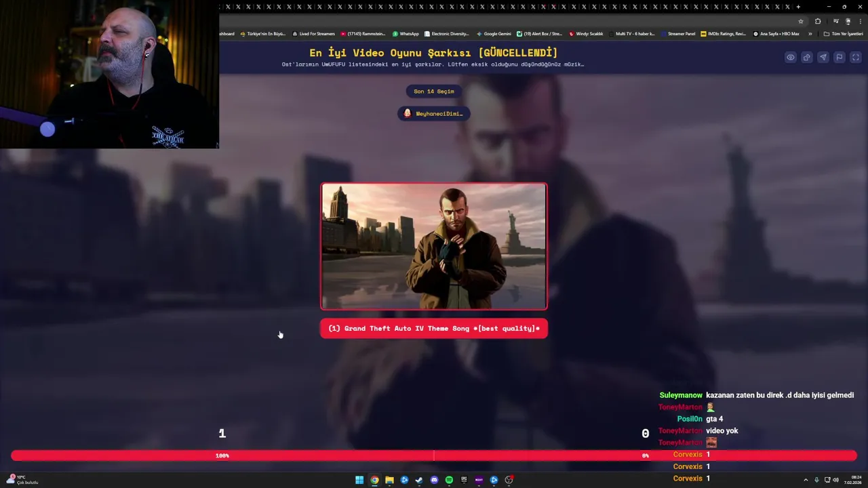Click the MeyhaneciDimi... user chip
Image resolution: width=868 pixels, height=488 pixels.
tap(434, 113)
